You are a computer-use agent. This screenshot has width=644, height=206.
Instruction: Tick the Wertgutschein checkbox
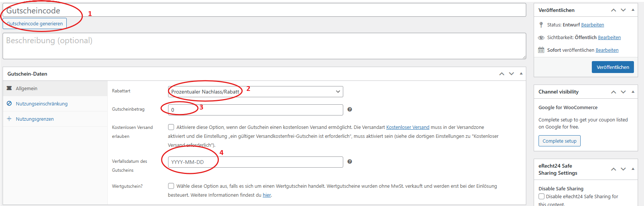171,186
